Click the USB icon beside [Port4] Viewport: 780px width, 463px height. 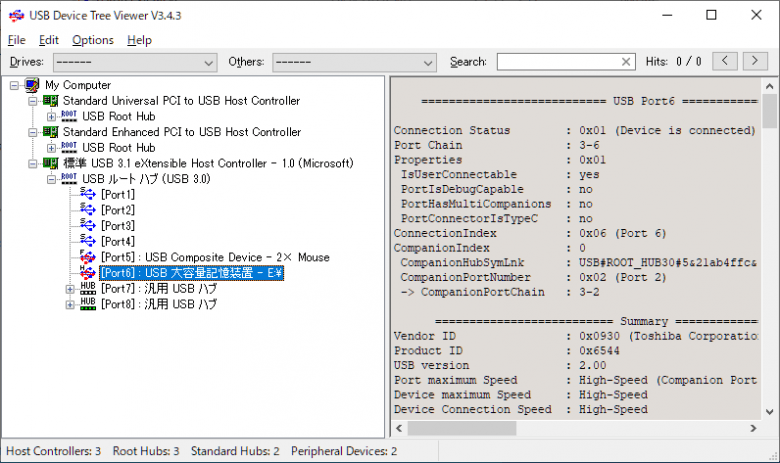tap(88, 241)
